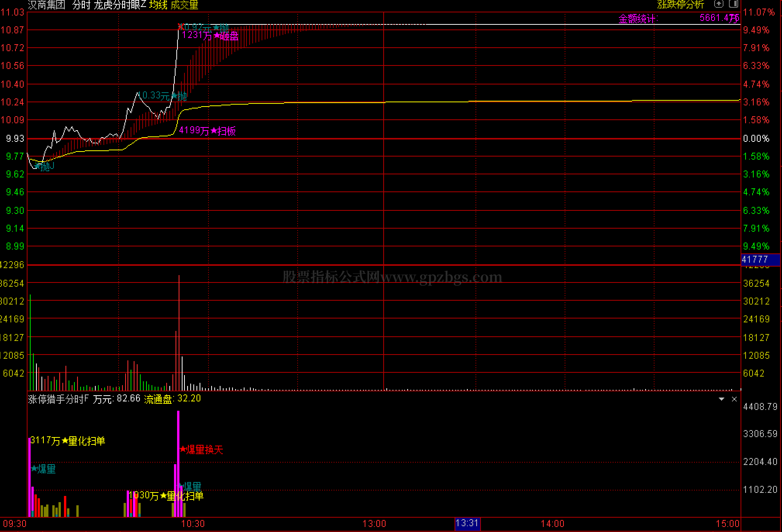Viewport: 782px width, 532px height.
Task: Click the 13:31 time cursor marker
Action: tap(467, 523)
